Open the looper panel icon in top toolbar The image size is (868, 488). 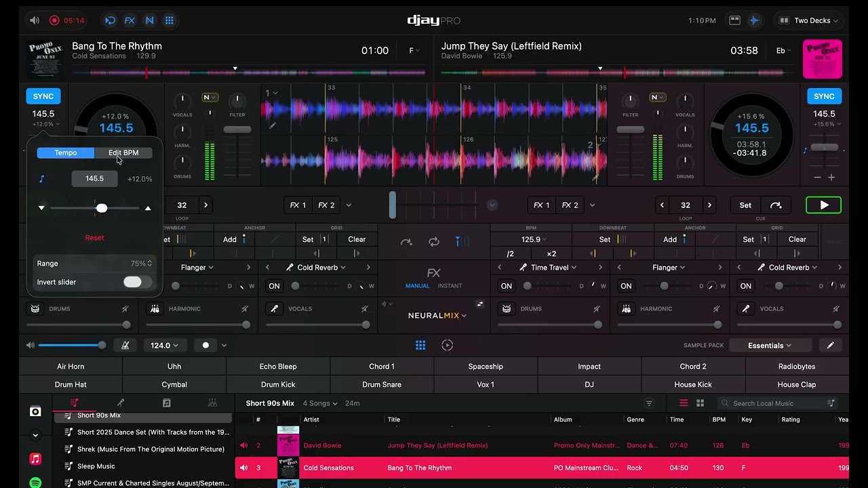pyautogui.click(x=110, y=20)
